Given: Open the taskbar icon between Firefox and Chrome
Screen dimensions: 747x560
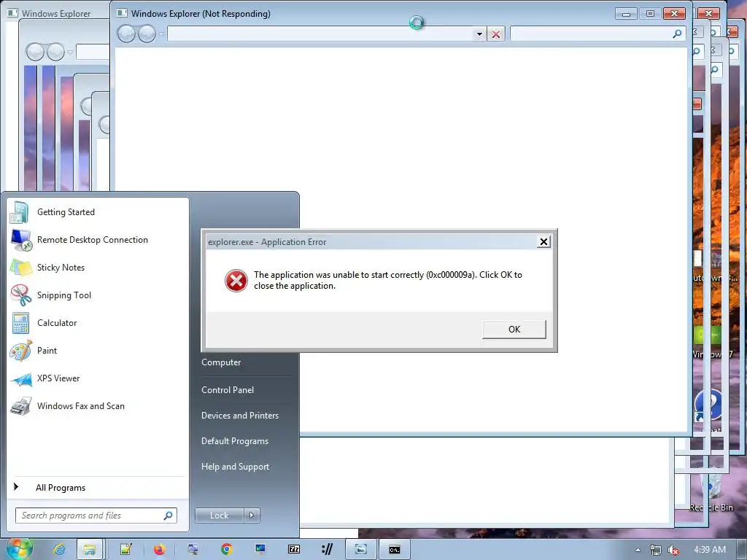Looking at the screenshot, I should (193, 550).
